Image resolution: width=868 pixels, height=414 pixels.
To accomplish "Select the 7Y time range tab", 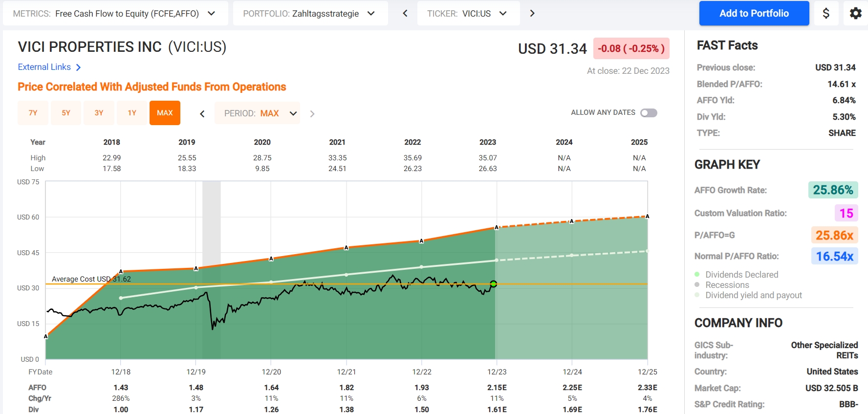I will point(33,113).
